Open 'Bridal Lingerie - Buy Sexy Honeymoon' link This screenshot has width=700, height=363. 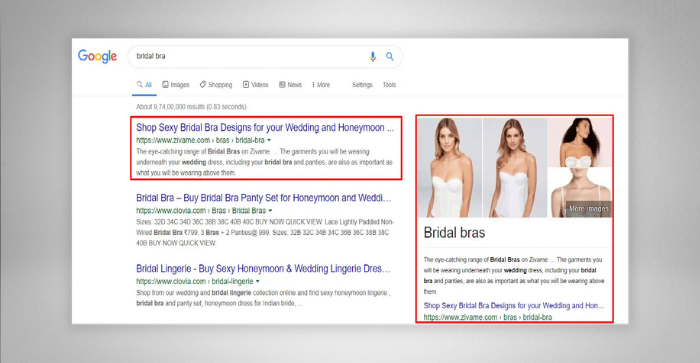263,269
